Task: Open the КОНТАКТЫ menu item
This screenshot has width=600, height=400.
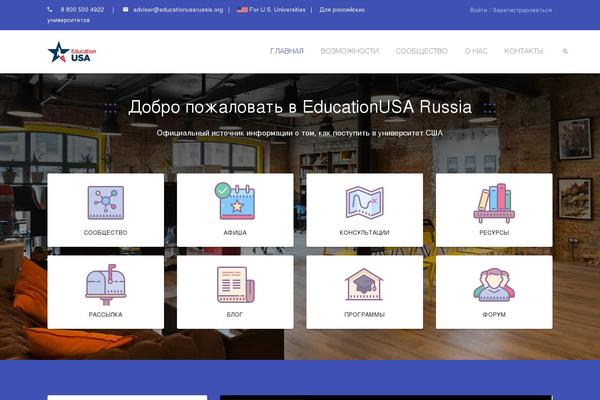Action: click(x=524, y=51)
